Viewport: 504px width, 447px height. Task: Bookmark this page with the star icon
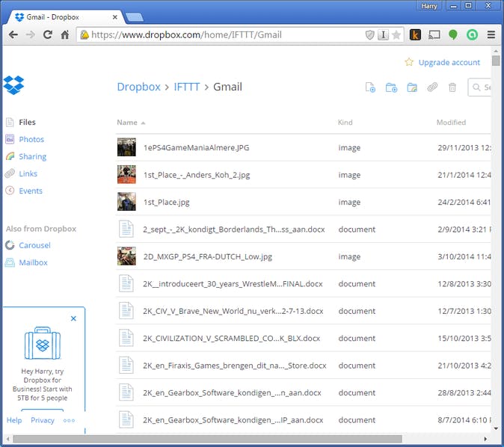coord(396,34)
